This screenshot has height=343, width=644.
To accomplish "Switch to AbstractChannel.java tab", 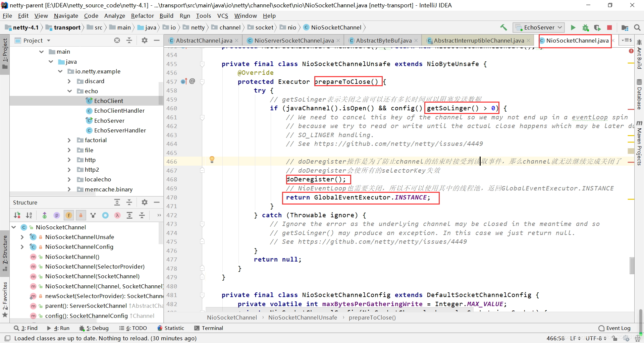I will 204,41.
